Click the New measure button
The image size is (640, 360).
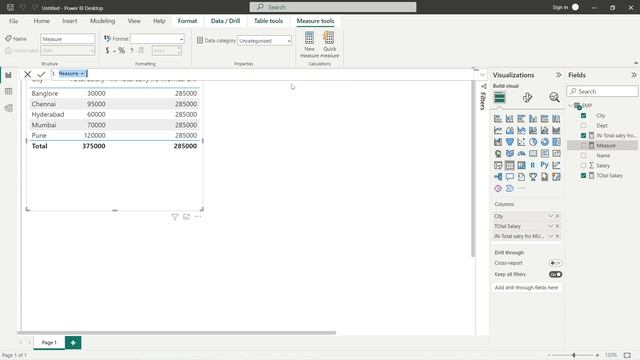[309, 45]
